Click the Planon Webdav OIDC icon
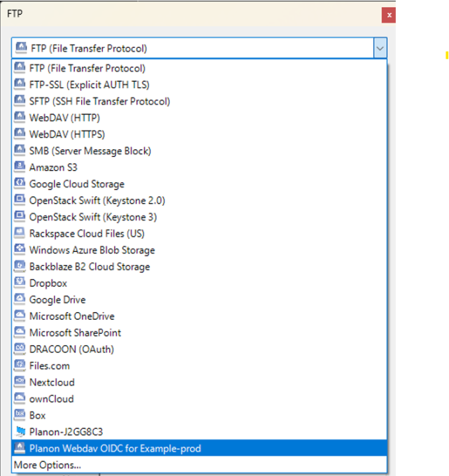This screenshot has width=449, height=476. click(x=20, y=448)
